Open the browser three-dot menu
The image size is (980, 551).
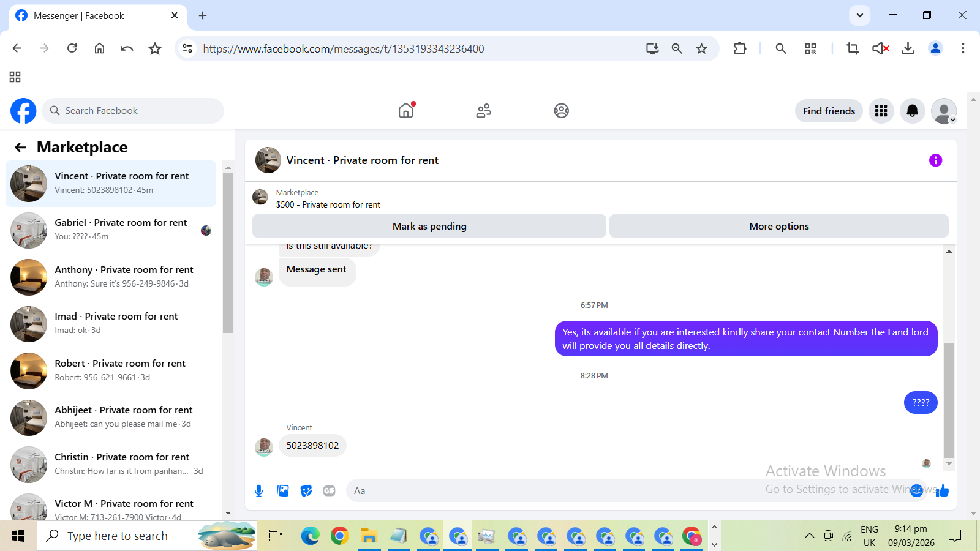click(x=963, y=48)
